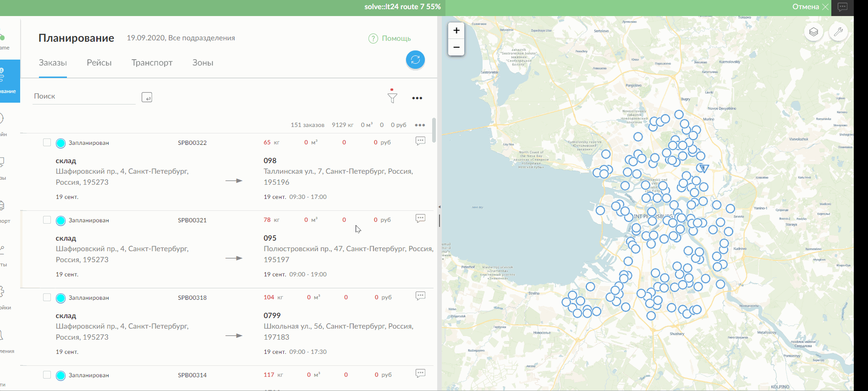Cancel the route solving with Отмена
The height and width of the screenshot is (391, 868).
tap(810, 7)
